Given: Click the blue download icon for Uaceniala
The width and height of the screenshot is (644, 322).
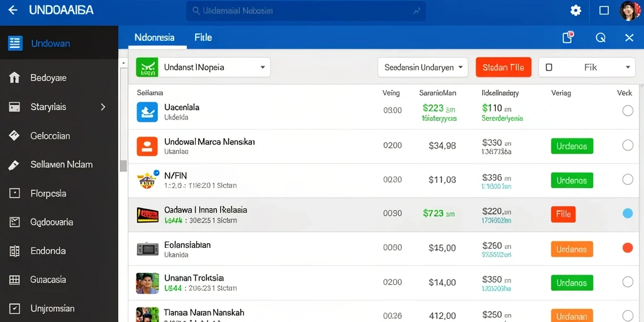Looking at the screenshot, I should [x=147, y=112].
